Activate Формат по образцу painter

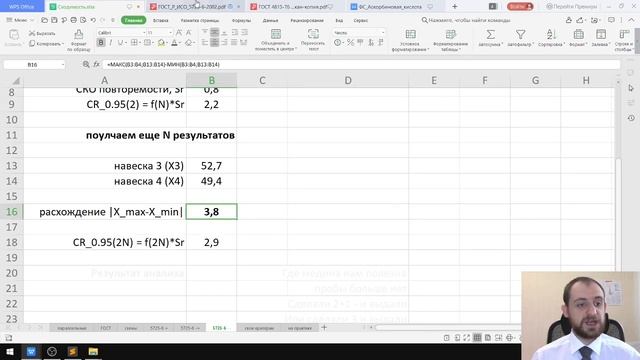pyautogui.click(x=78, y=40)
